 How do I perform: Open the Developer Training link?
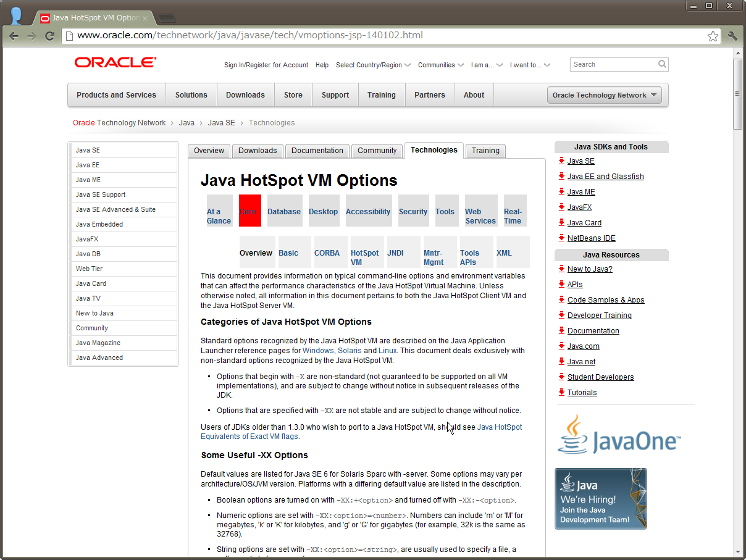(x=600, y=316)
